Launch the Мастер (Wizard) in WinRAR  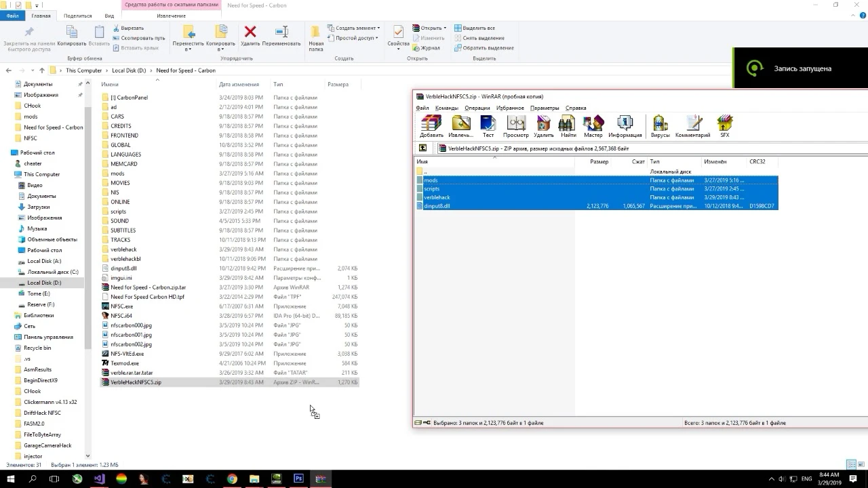pos(593,126)
